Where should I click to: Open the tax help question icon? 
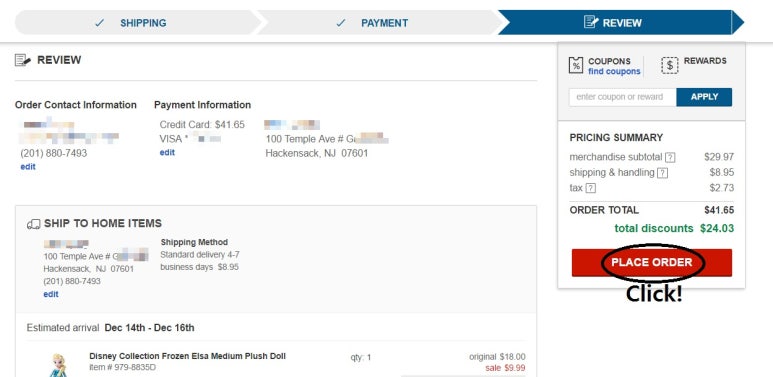pyautogui.click(x=590, y=188)
